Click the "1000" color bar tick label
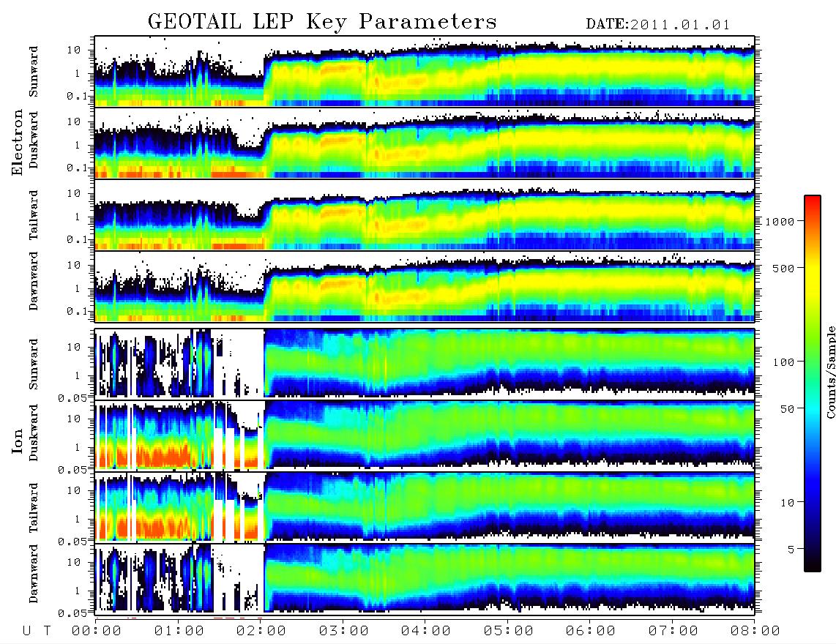 tap(780, 221)
